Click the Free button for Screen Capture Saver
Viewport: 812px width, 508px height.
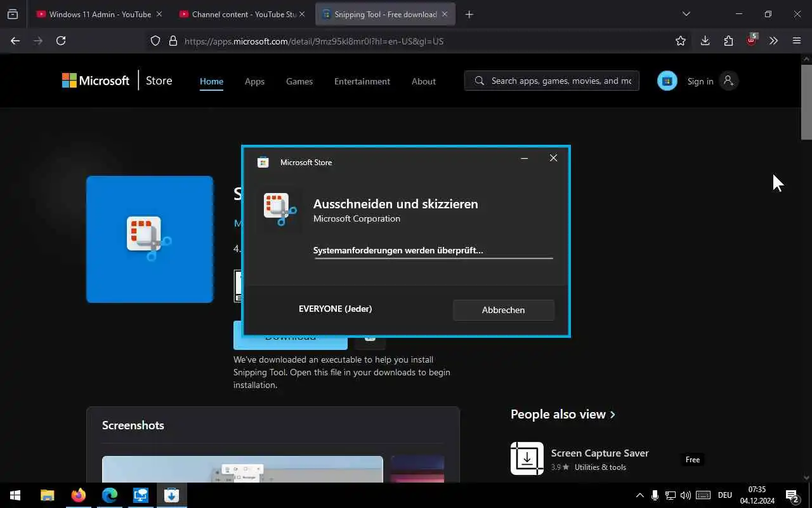click(693, 460)
